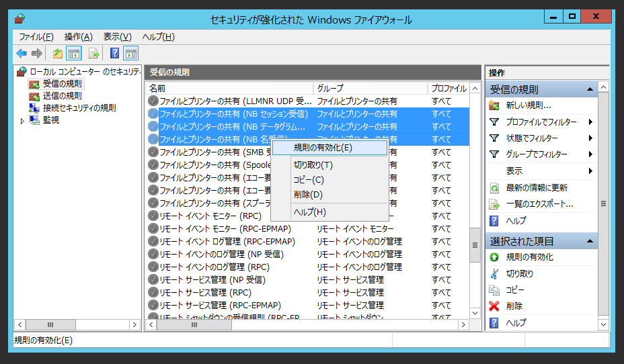Click the red X 削除 icon

point(494,306)
